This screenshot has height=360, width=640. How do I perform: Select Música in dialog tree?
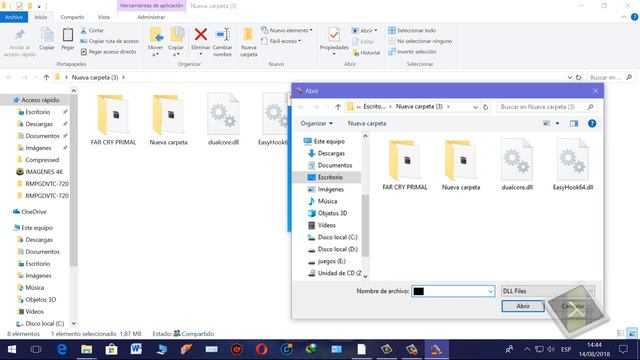(323, 202)
